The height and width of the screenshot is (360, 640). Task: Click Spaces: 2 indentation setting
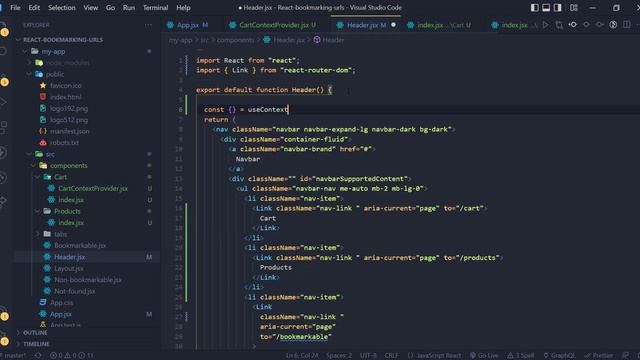339,356
